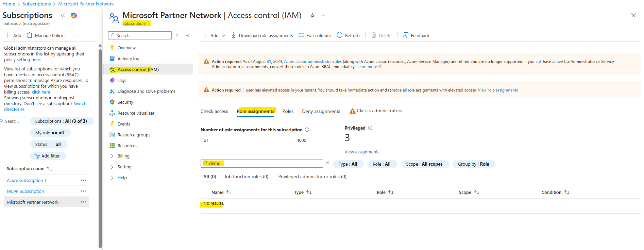The height and width of the screenshot is (250, 644).
Task: Open more options ellipsis in Subscriptions toolbar
Action: pos(74,35)
